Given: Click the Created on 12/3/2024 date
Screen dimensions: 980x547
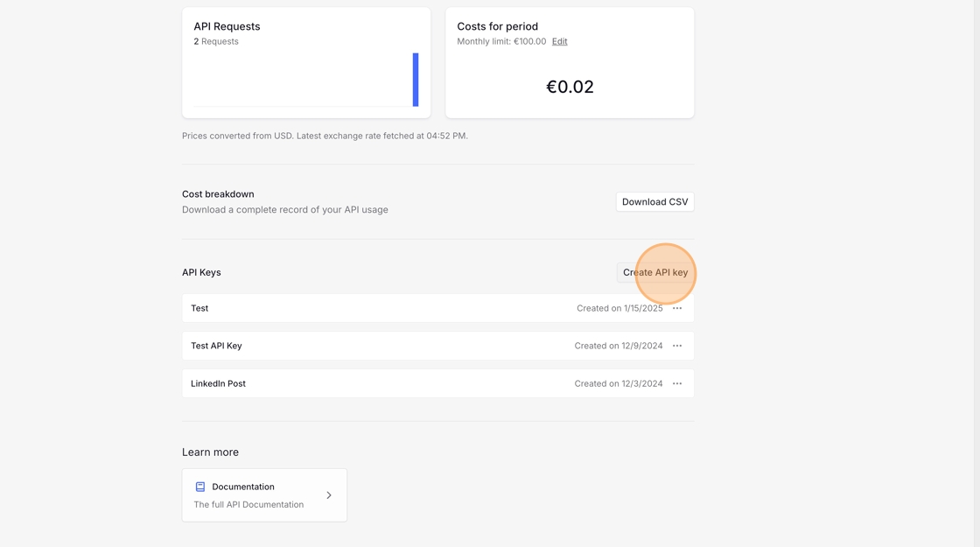Looking at the screenshot, I should coord(618,383).
